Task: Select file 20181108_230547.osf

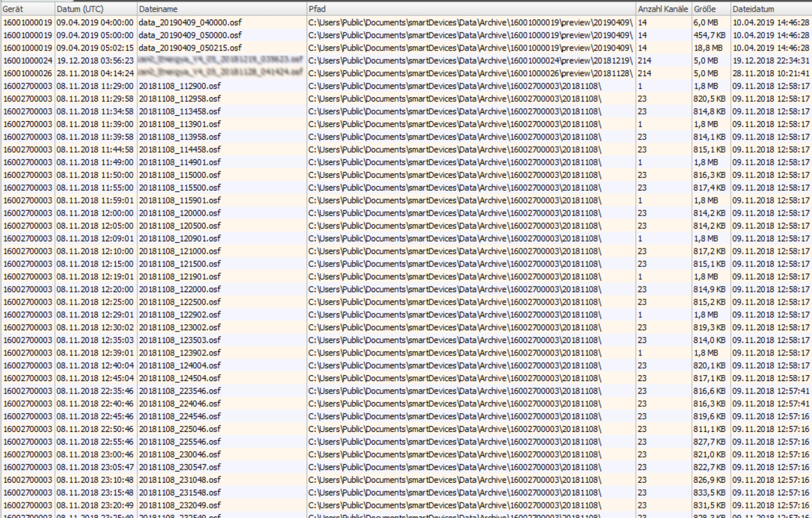Action: [180, 467]
